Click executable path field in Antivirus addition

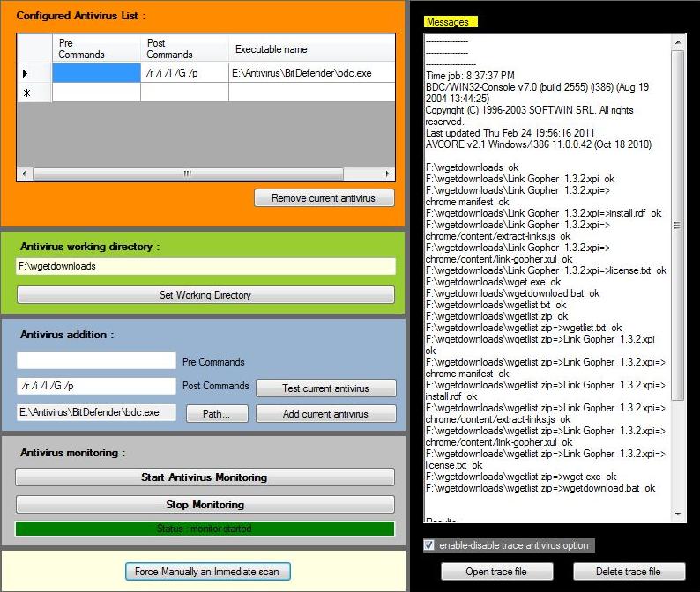(96, 412)
